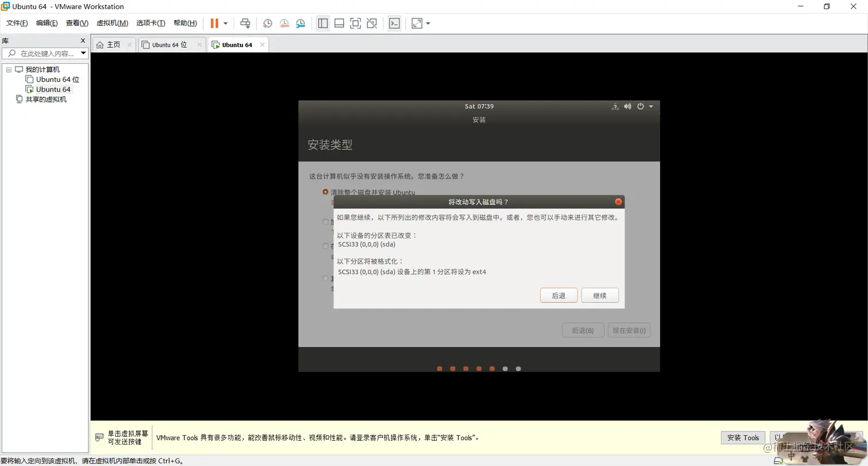Click the send Ctrl+Alt+Del toolbar icon

[x=245, y=24]
